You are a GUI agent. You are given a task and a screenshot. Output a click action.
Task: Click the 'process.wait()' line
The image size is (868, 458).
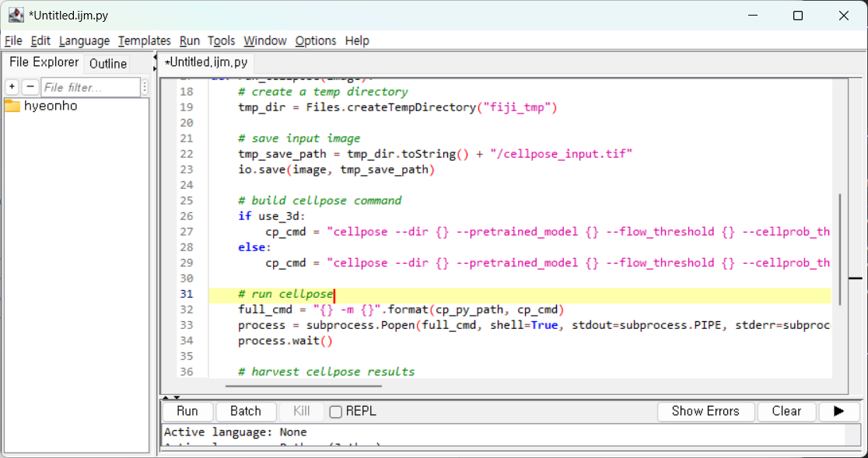pyautogui.click(x=285, y=341)
